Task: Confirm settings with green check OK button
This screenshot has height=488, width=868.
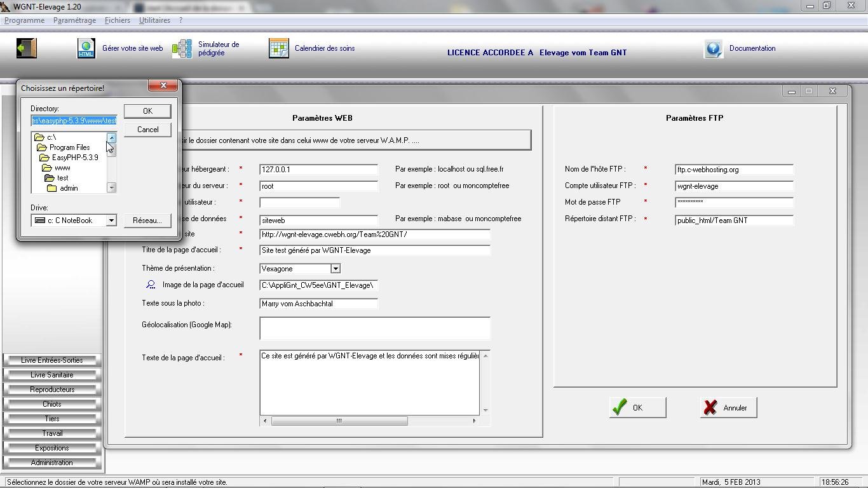Action: 637,408
